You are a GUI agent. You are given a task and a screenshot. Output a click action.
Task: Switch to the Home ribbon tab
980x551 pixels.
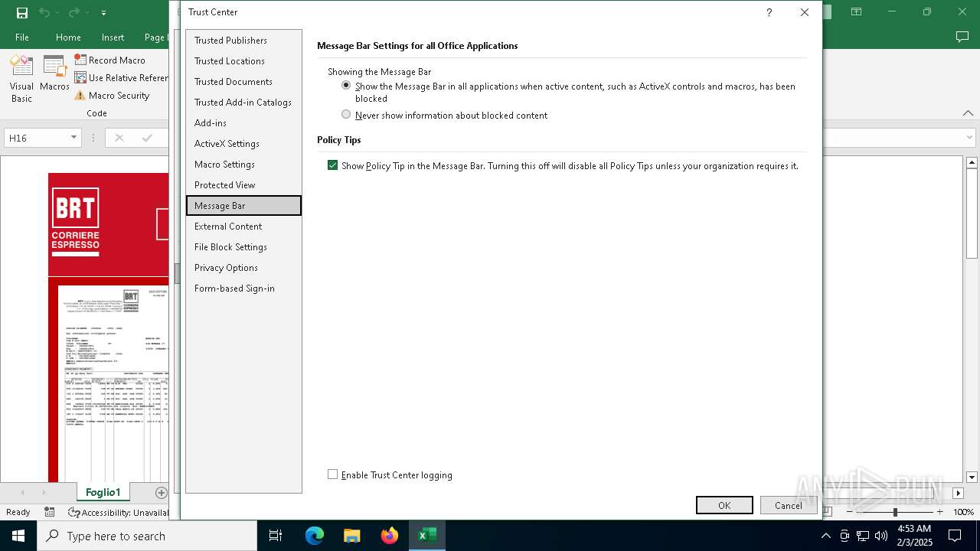[x=68, y=37]
